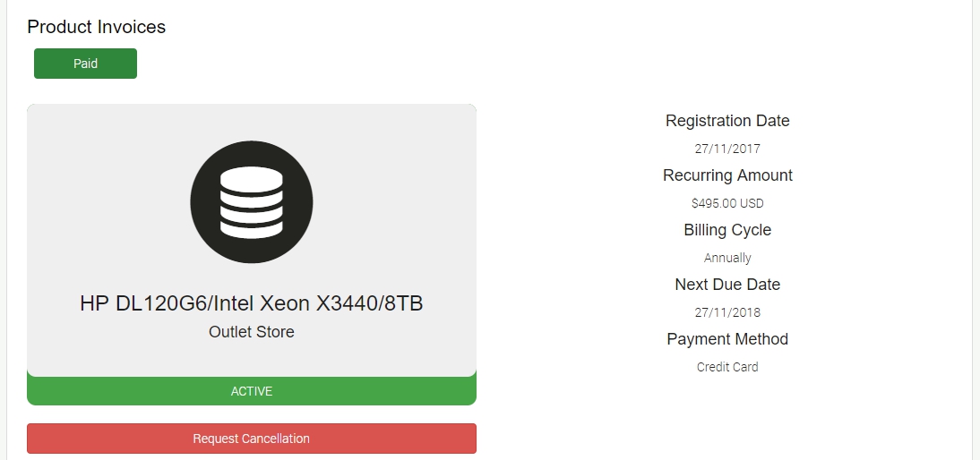Select the Annually billing cycle value
This screenshot has width=980, height=460.
pos(727,258)
